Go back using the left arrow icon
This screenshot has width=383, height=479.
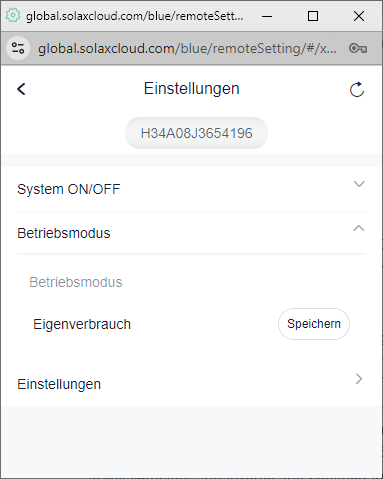coord(21,89)
